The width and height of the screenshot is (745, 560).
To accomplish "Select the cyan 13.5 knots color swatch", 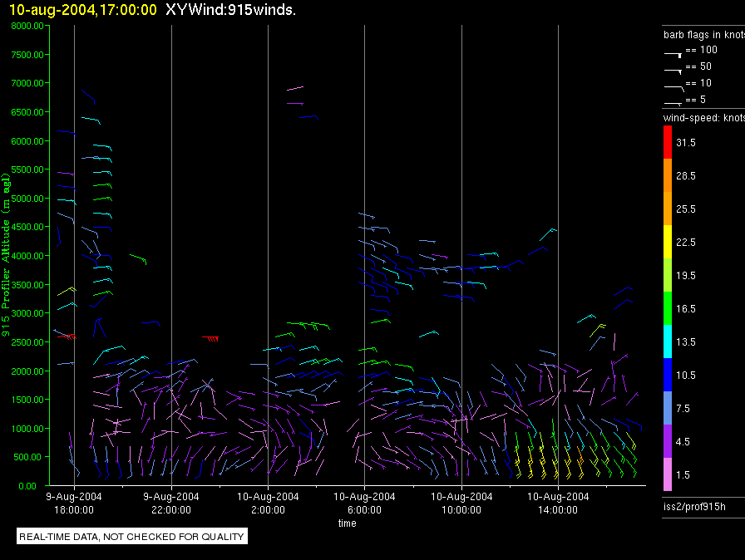I will [667, 341].
